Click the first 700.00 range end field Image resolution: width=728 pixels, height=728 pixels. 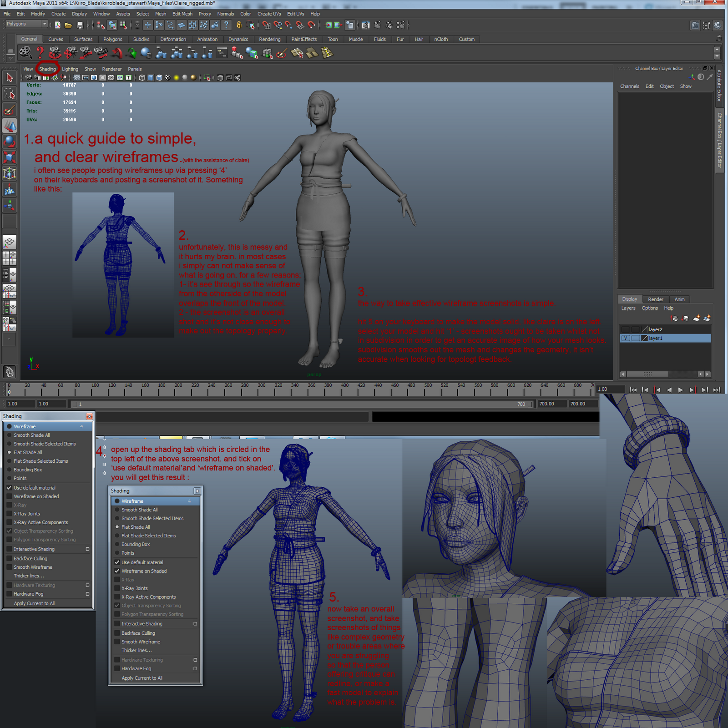click(x=551, y=404)
